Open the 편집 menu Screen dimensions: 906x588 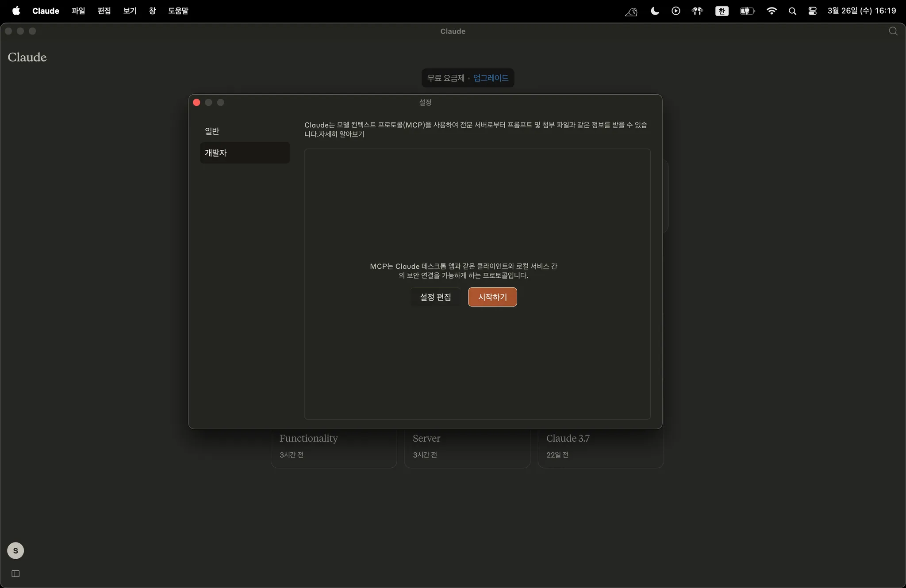(x=104, y=11)
